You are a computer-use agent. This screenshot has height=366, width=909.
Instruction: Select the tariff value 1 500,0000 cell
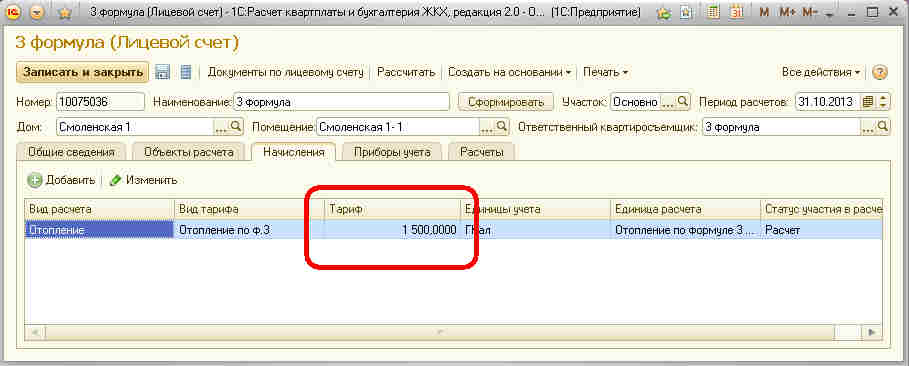coord(392,230)
